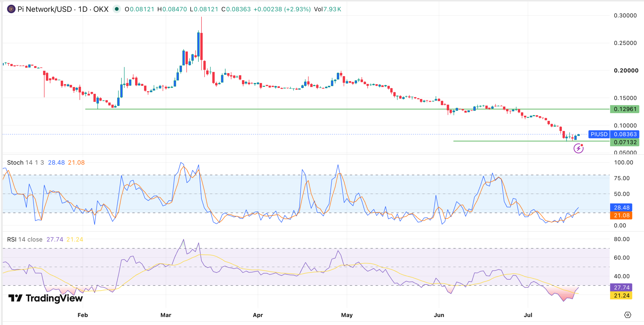Click the PIUSD current price tag

click(x=599, y=134)
